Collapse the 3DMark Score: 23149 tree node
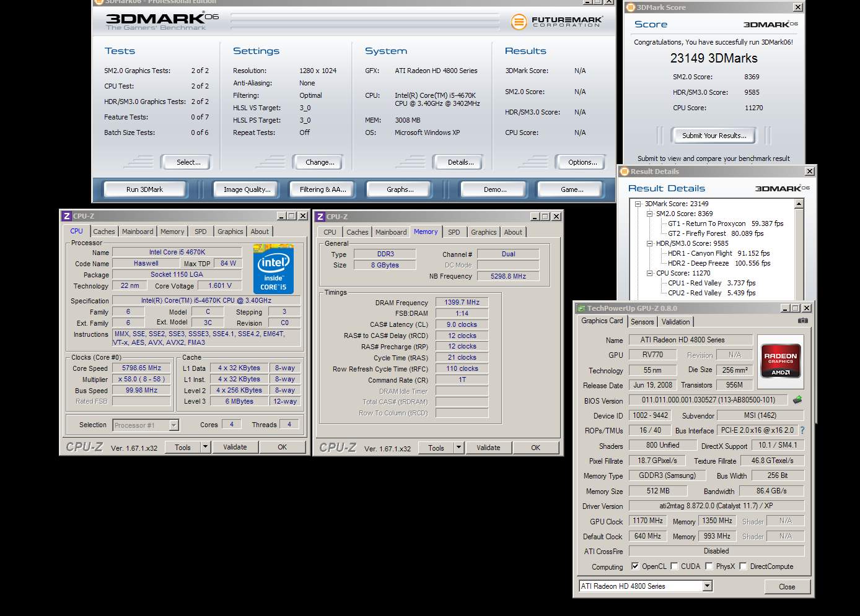This screenshot has height=616, width=860. (x=638, y=204)
